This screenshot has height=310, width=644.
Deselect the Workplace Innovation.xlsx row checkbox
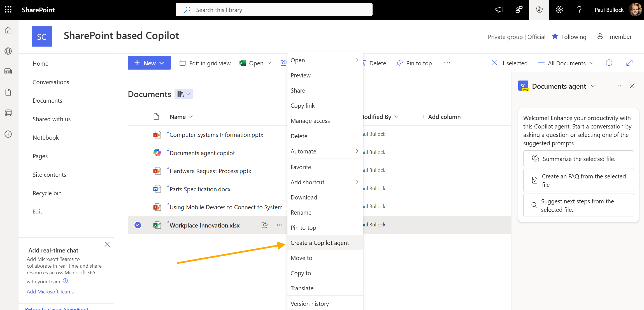[138, 225]
